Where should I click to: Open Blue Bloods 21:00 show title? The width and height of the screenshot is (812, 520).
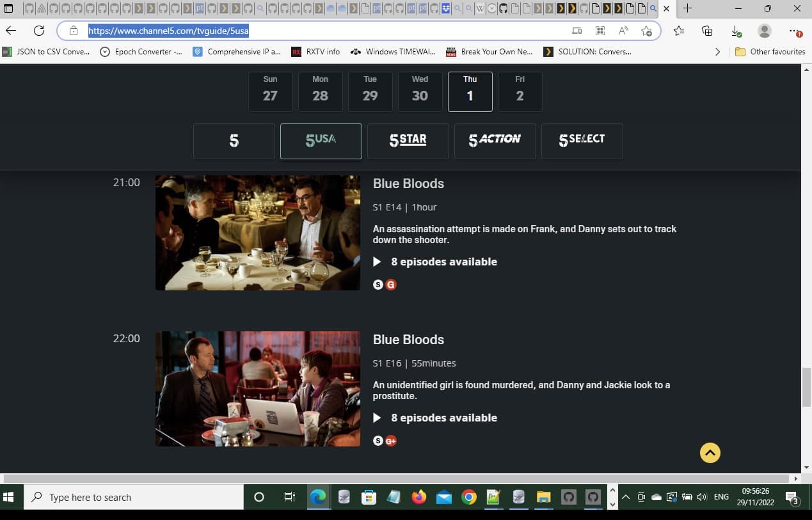[x=408, y=184]
